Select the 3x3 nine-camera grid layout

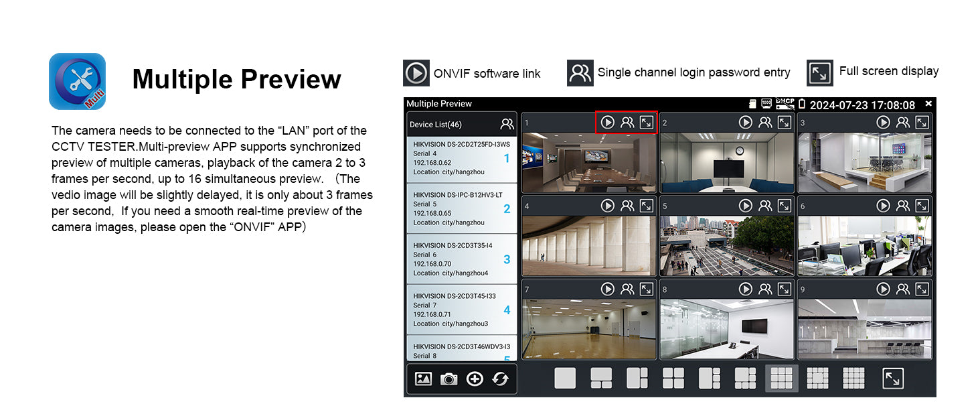pyautogui.click(x=781, y=379)
